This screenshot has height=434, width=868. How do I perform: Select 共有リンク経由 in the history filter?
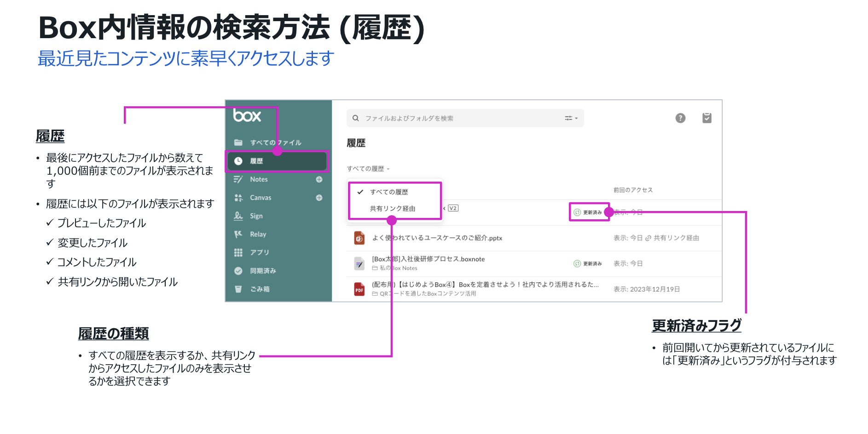[392, 209]
